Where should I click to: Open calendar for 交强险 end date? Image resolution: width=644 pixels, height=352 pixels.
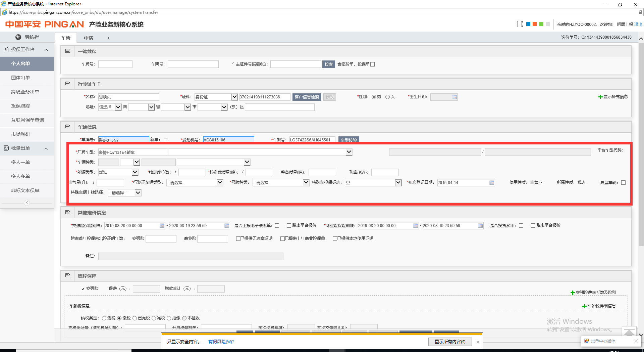pos(227,226)
